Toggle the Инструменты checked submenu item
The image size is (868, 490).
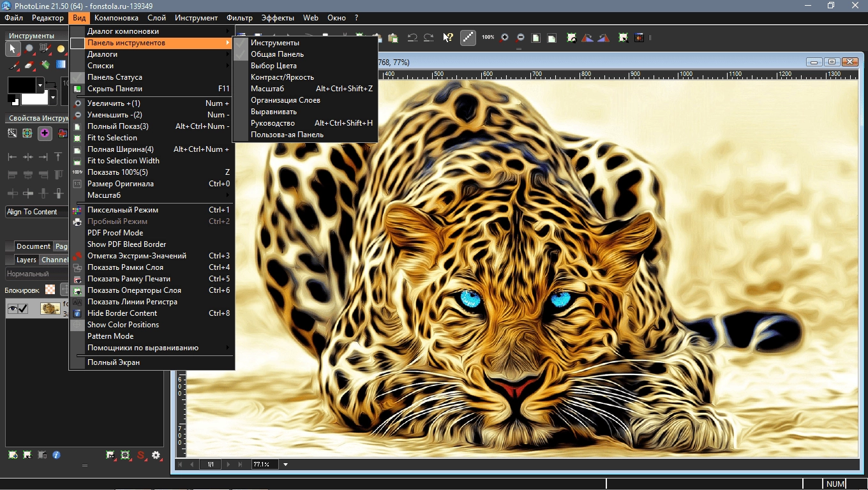point(305,43)
